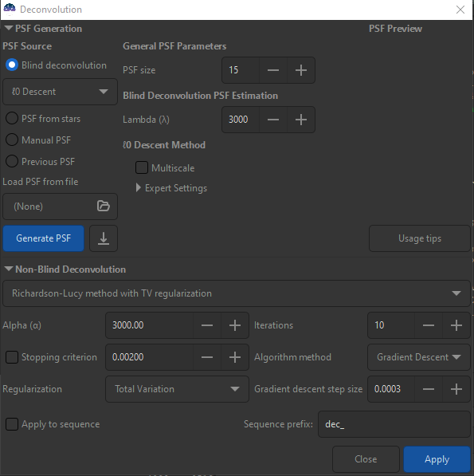Expand the Expert Settings section

171,188
